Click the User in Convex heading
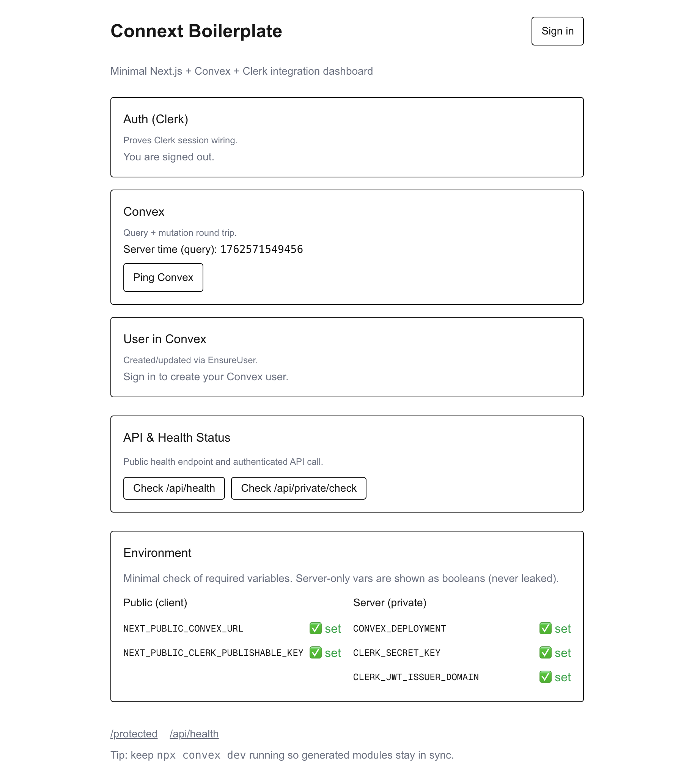 (165, 339)
